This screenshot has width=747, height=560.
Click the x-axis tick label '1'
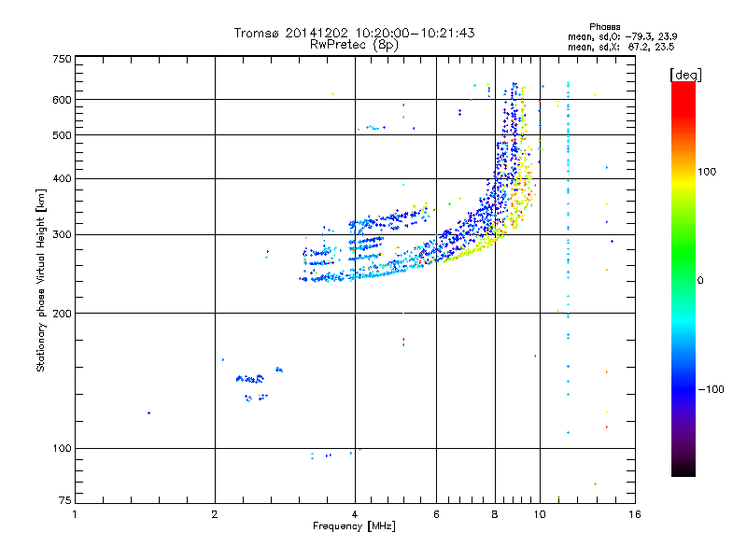point(75,514)
